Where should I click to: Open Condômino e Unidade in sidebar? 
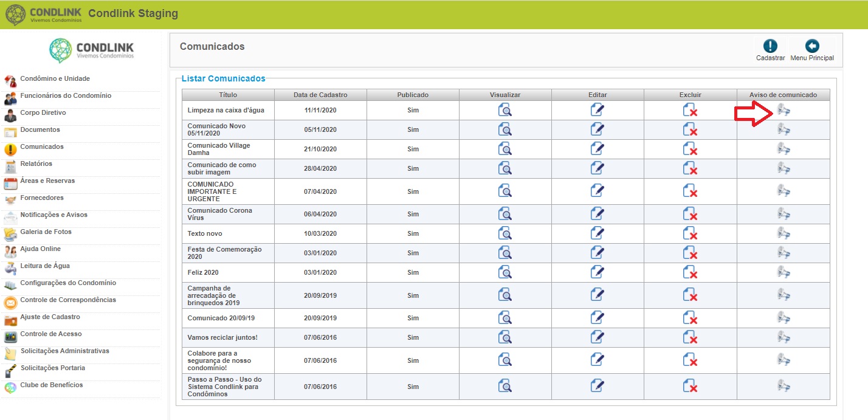55,78
